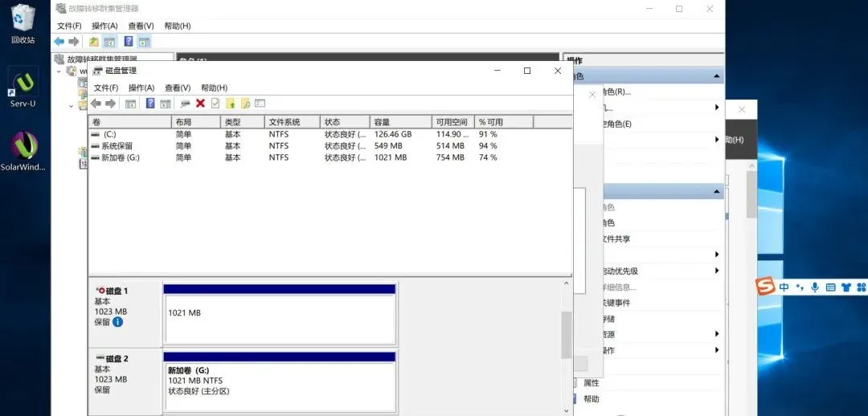Toggle action pane icon in Failover Cluster Manager toolbar
This screenshot has height=416, width=868.
tap(144, 42)
